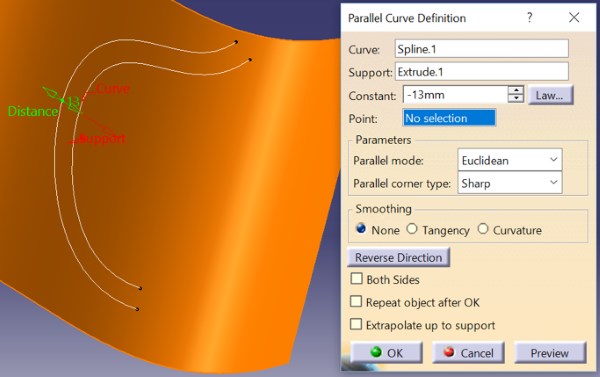Click the Preview button
Viewport: 600px width, 377px height.
click(x=550, y=353)
